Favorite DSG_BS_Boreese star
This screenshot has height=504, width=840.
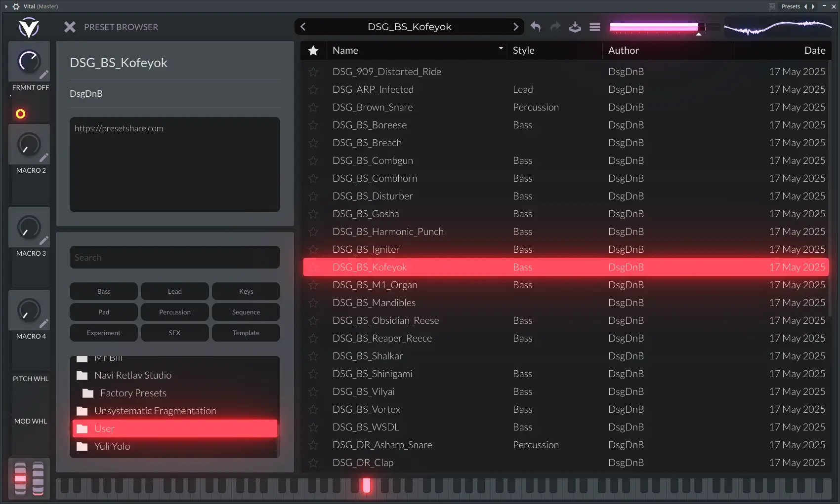coord(313,125)
